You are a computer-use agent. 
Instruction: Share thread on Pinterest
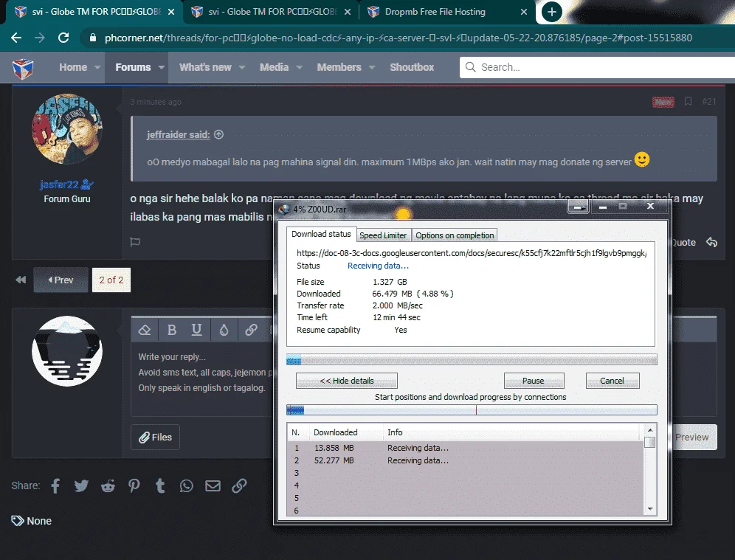[x=134, y=486]
